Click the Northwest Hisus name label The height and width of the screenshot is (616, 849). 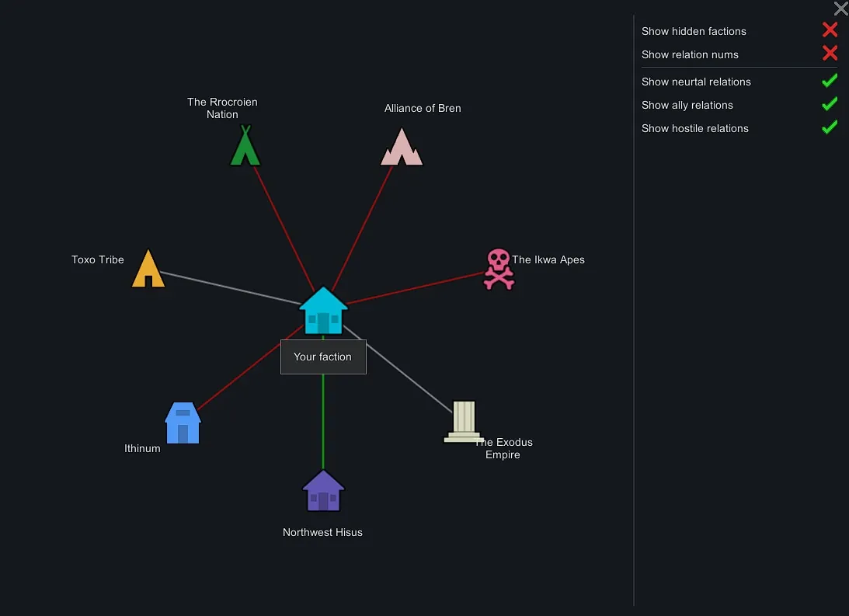tap(322, 533)
